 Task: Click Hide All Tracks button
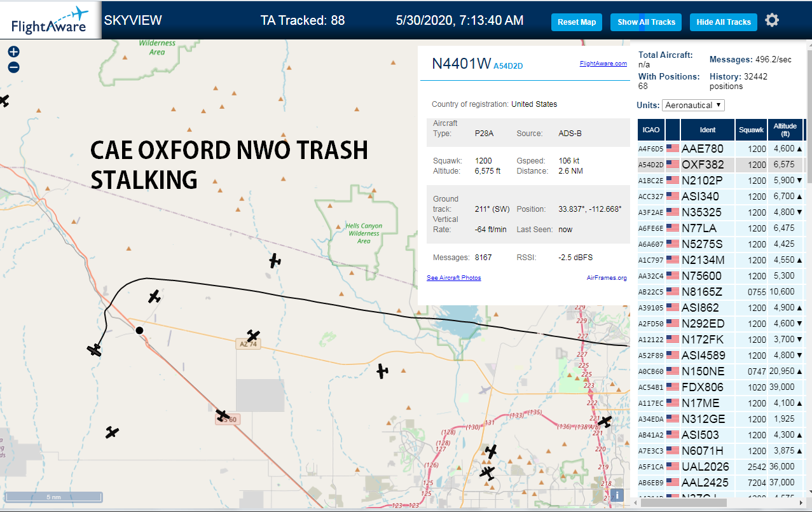(x=724, y=22)
